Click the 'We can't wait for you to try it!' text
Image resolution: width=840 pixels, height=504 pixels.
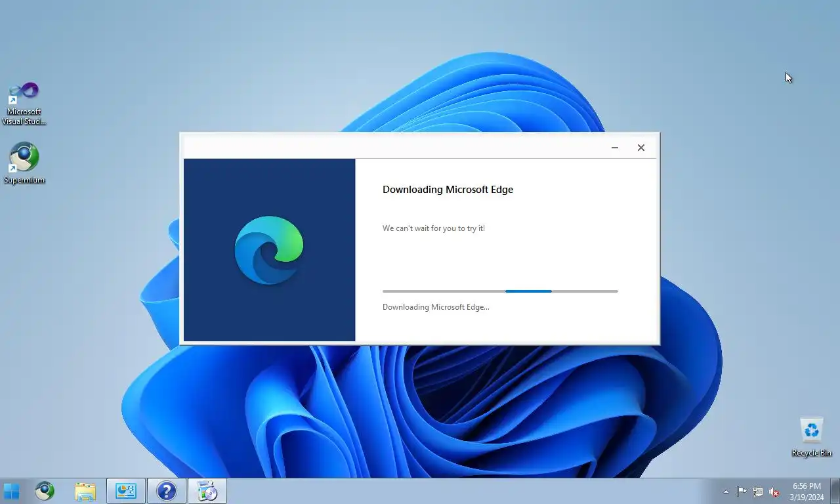[434, 228]
